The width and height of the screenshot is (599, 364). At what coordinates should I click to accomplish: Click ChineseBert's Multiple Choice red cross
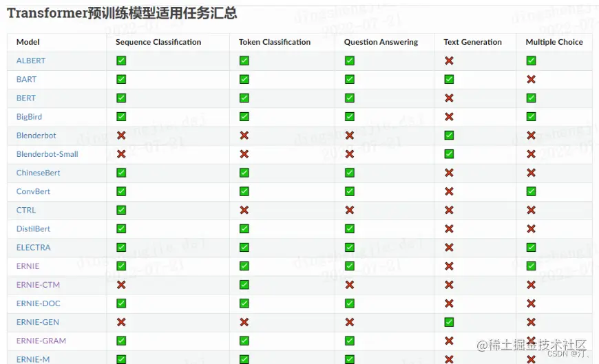point(532,173)
